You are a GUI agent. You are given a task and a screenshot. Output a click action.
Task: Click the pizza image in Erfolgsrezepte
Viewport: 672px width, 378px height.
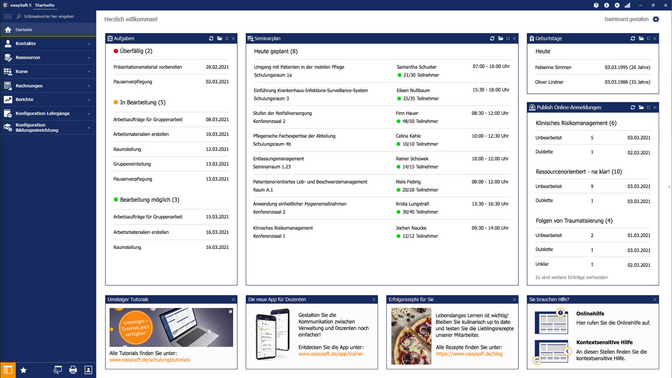[x=411, y=336]
